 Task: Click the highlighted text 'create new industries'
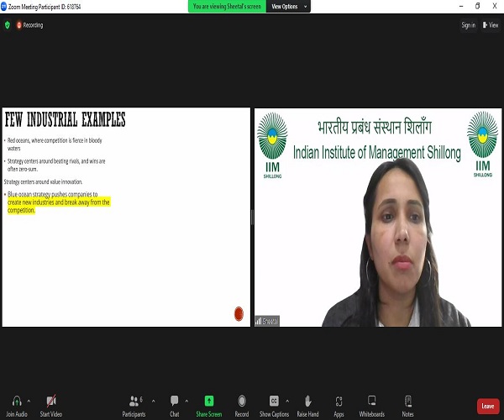pos(31,202)
